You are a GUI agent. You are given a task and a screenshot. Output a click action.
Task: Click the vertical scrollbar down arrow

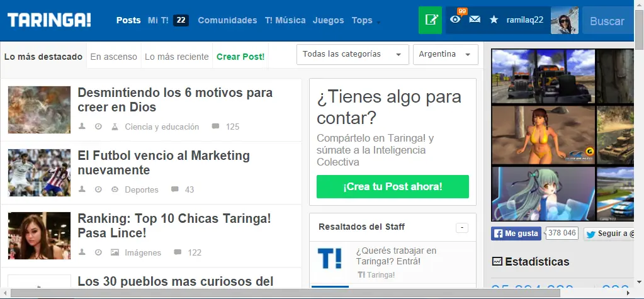(640, 282)
